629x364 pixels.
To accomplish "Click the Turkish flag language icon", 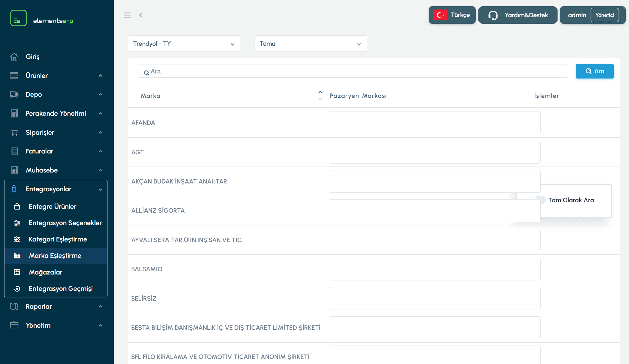I will (440, 15).
